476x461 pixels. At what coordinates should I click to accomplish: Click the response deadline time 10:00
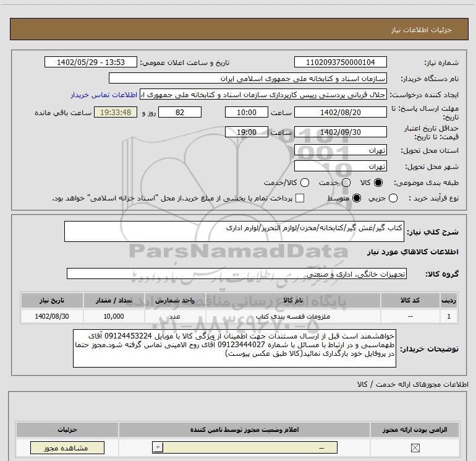click(247, 113)
